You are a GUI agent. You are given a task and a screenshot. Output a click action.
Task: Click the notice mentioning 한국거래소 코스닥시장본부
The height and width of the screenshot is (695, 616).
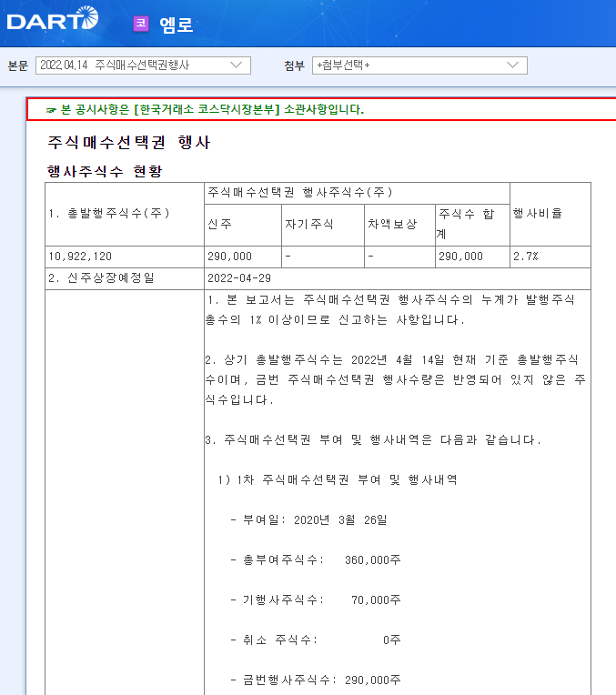pos(212,109)
